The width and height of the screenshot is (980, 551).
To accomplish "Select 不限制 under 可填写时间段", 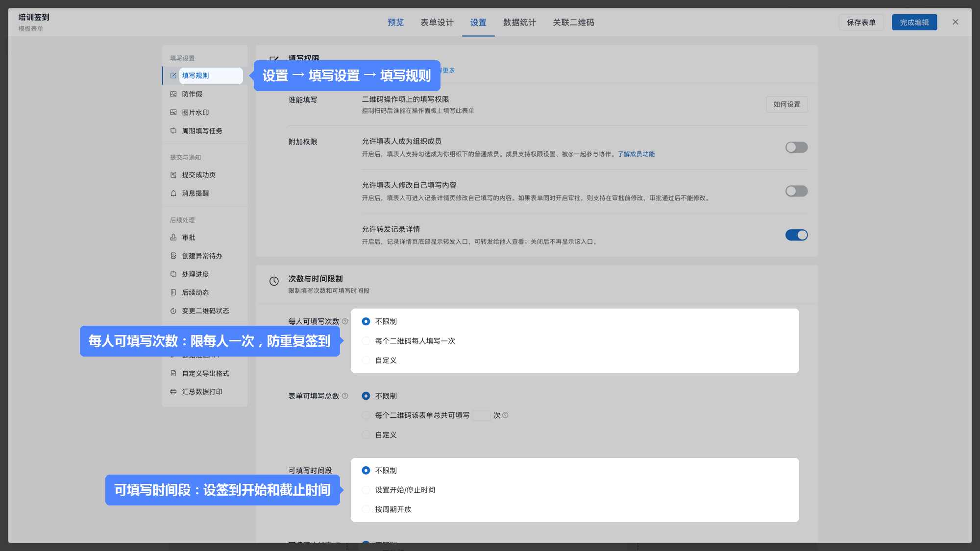I will click(366, 470).
